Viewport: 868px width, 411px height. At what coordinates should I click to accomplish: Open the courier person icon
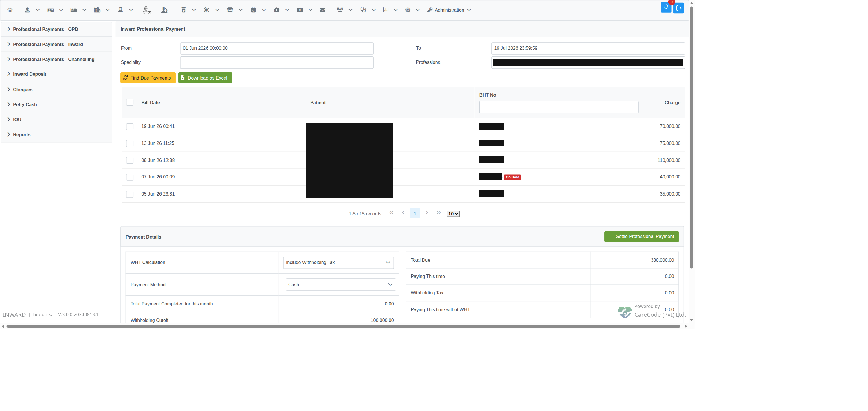[x=146, y=10]
